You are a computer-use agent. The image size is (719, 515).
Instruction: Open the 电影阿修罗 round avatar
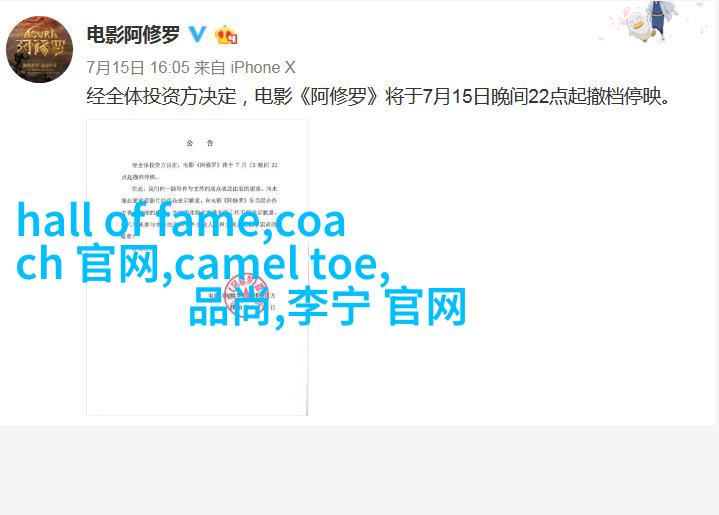point(39,50)
